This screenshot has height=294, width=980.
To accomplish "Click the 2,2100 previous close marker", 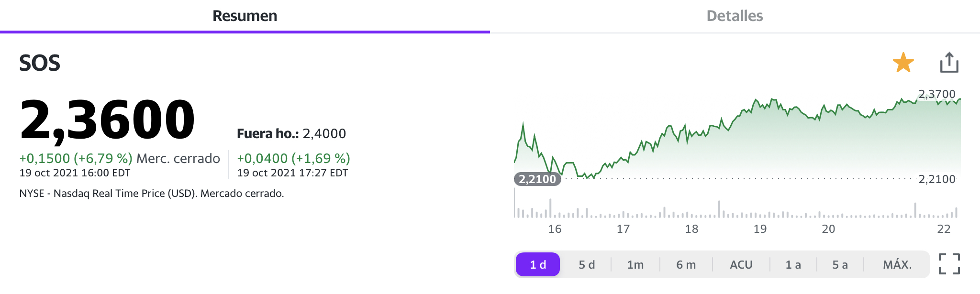I will [537, 179].
